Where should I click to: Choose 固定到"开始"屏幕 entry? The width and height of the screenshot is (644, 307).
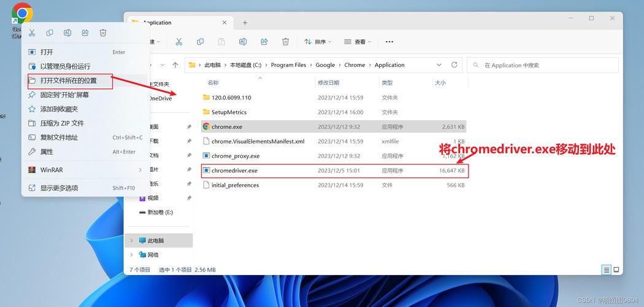click(x=85, y=95)
